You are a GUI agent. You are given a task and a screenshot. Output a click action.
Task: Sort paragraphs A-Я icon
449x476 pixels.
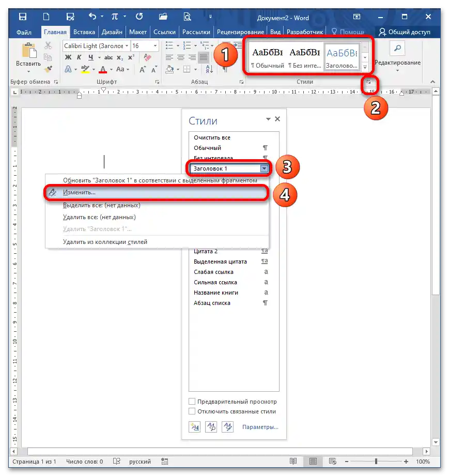coord(209,70)
